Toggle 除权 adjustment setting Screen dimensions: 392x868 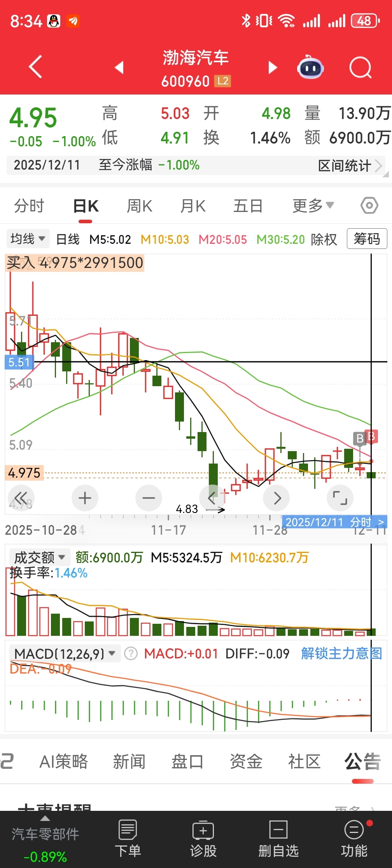point(324,239)
